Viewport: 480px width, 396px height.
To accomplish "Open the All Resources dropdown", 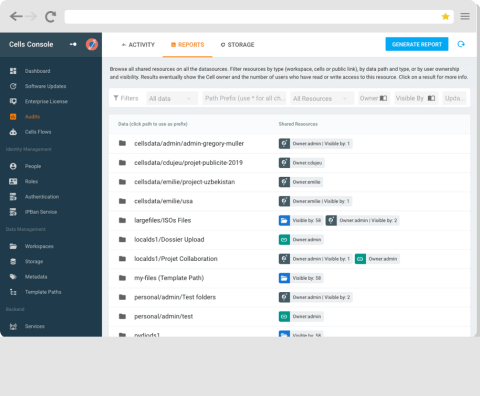I will pos(321,98).
